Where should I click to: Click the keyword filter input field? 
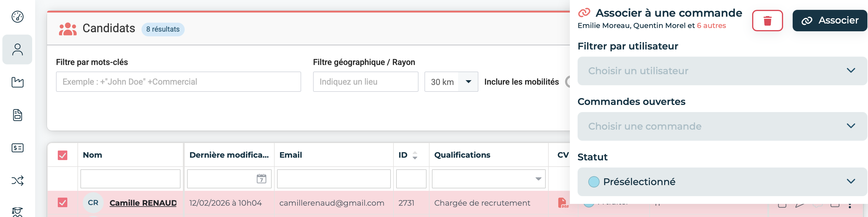[x=178, y=82]
